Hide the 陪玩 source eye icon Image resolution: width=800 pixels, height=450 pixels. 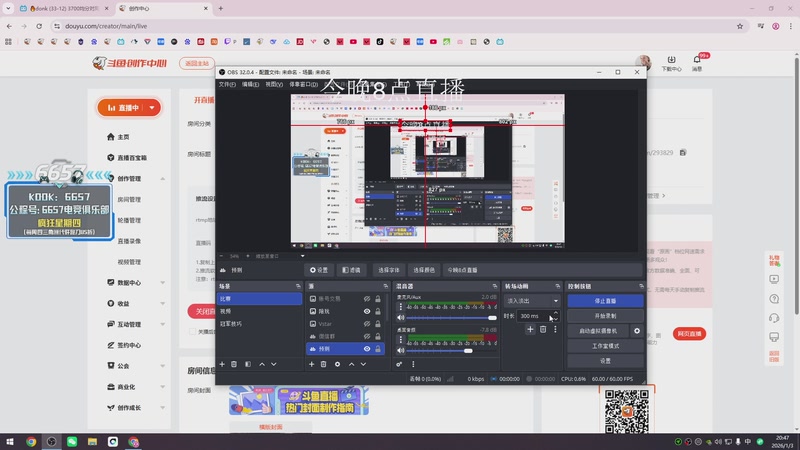tap(367, 311)
